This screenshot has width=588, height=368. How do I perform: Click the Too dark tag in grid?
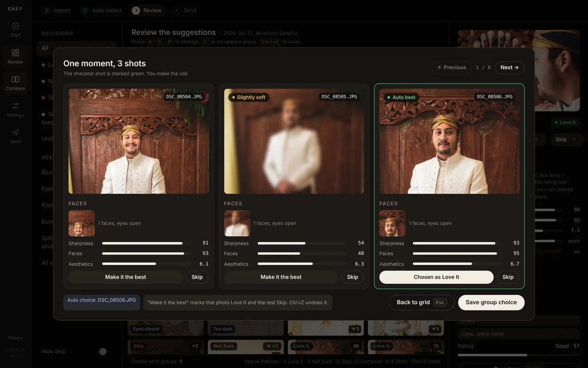pos(223,329)
